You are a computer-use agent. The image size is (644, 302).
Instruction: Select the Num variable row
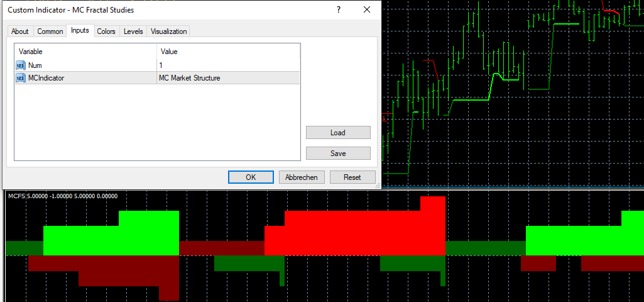157,65
